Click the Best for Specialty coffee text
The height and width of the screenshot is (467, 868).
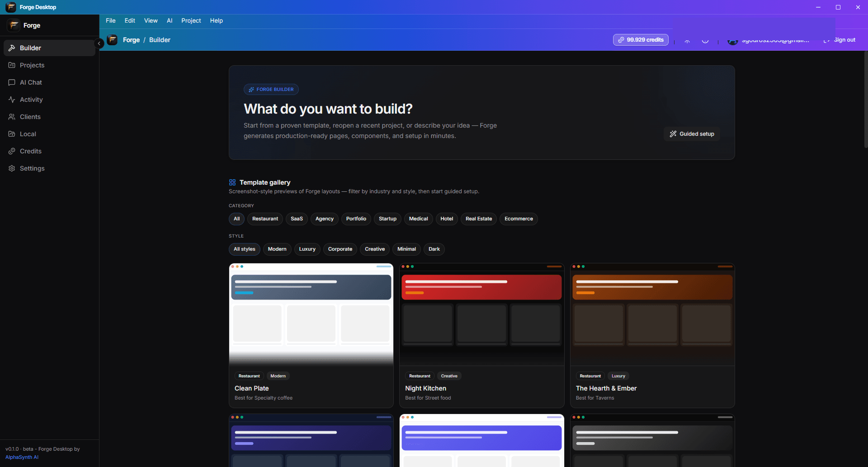tap(264, 398)
